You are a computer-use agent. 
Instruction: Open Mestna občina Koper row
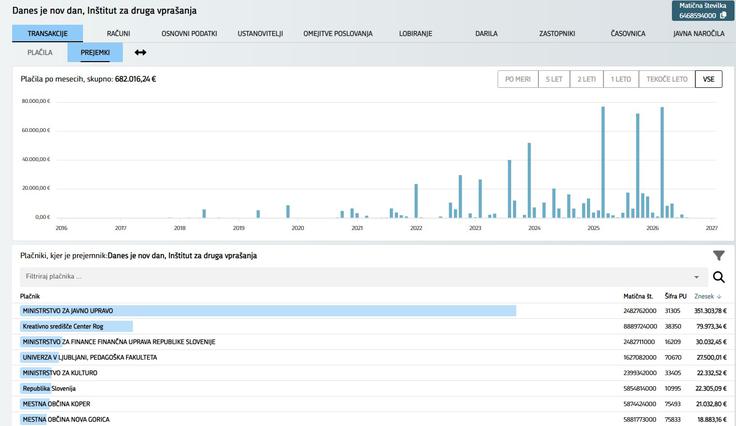point(374,403)
